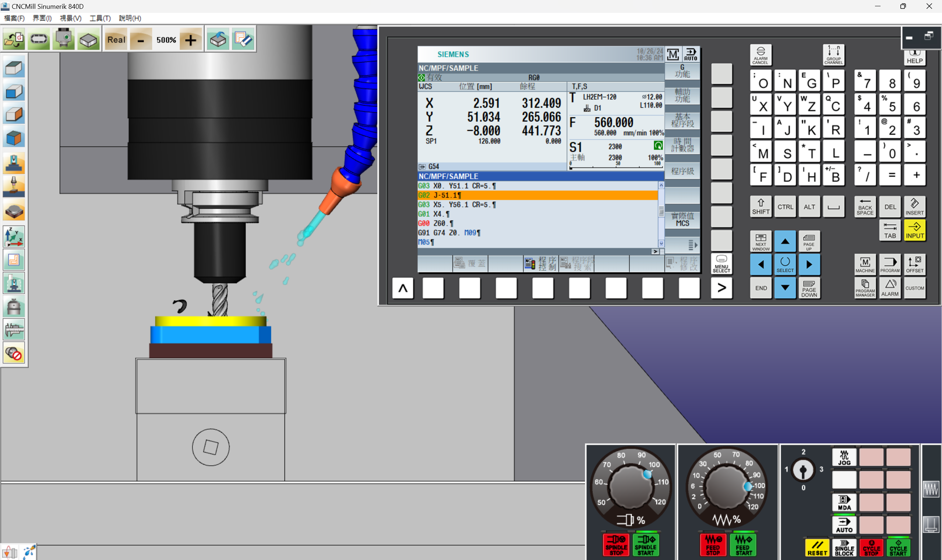Click softkey extension > button
The width and height of the screenshot is (942, 560).
coord(721,288)
